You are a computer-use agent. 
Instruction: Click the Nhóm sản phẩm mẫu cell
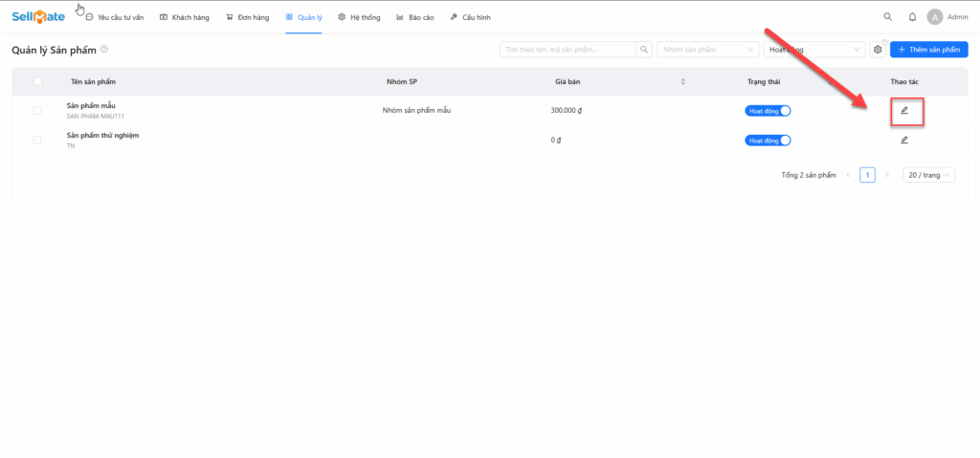417,111
